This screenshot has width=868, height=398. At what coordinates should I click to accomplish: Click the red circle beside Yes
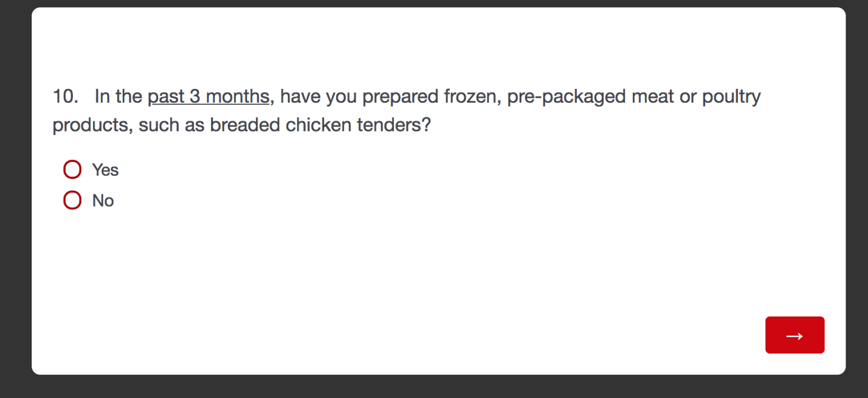pyautogui.click(x=72, y=170)
